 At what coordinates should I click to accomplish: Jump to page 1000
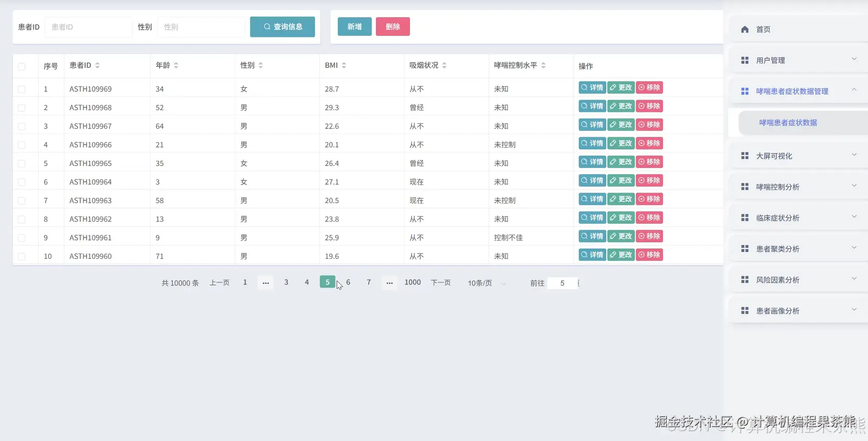click(x=412, y=282)
